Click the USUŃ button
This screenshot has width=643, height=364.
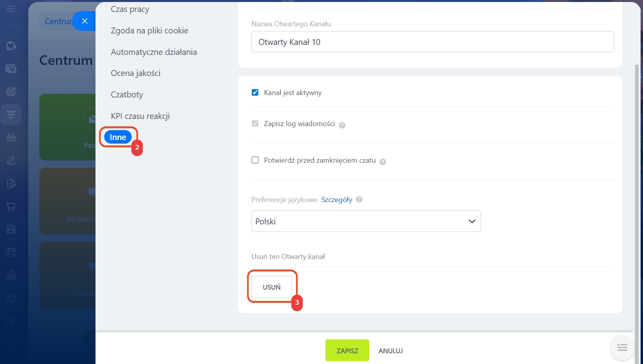pyautogui.click(x=272, y=287)
